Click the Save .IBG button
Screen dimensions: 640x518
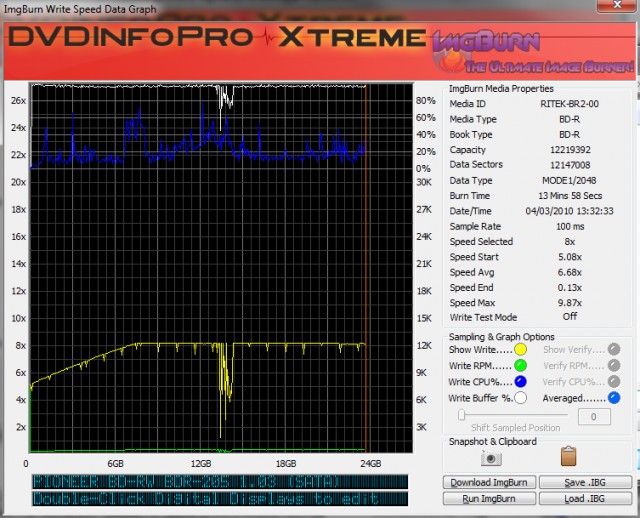pyautogui.click(x=585, y=482)
